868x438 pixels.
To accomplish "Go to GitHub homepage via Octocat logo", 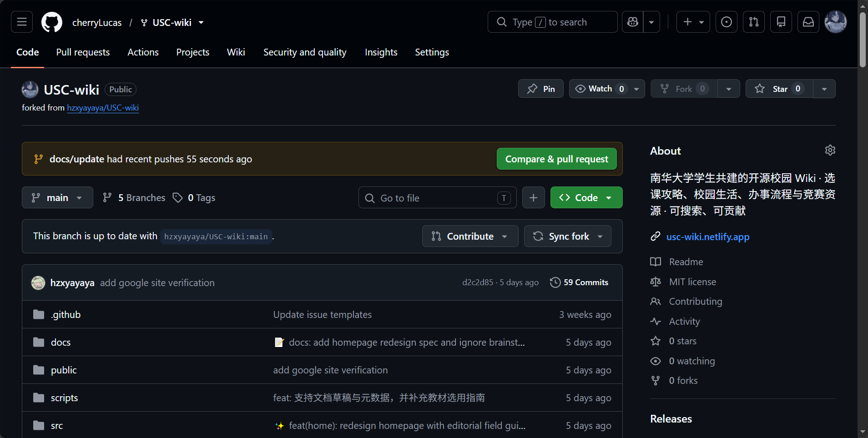I will pos(52,22).
